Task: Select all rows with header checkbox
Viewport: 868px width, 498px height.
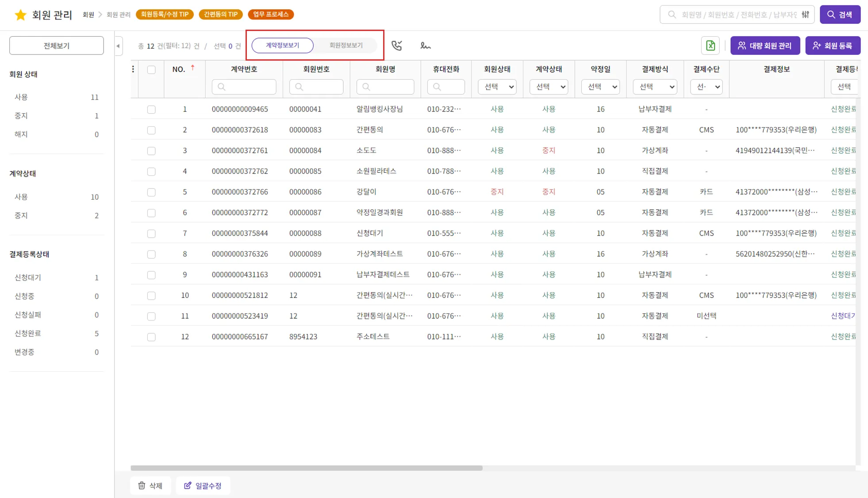Action: click(151, 69)
